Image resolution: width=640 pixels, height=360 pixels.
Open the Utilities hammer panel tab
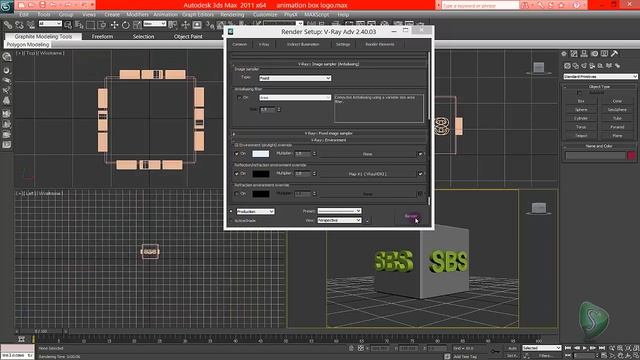point(614,53)
